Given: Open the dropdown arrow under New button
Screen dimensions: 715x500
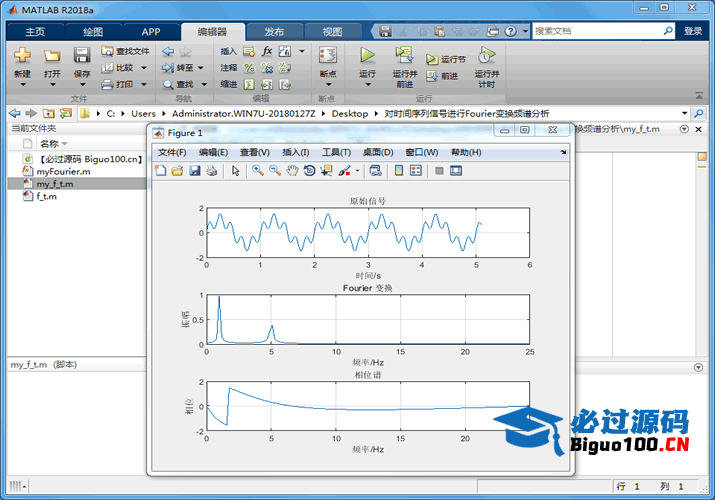Looking at the screenshot, I should pos(22,85).
